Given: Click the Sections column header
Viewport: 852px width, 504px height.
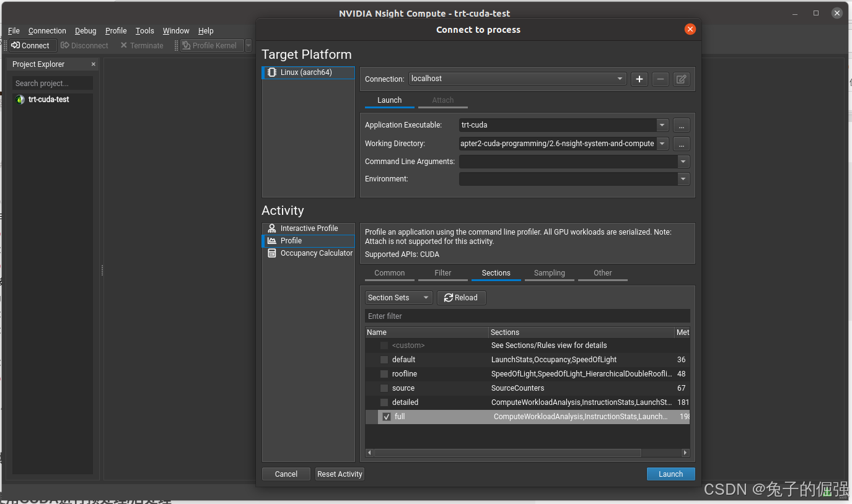Looking at the screenshot, I should tap(581, 332).
